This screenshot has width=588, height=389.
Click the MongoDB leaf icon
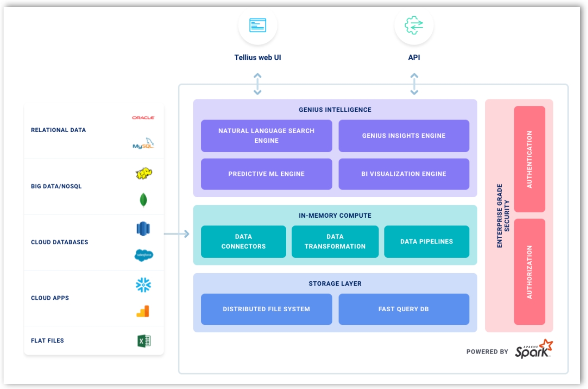tap(143, 200)
